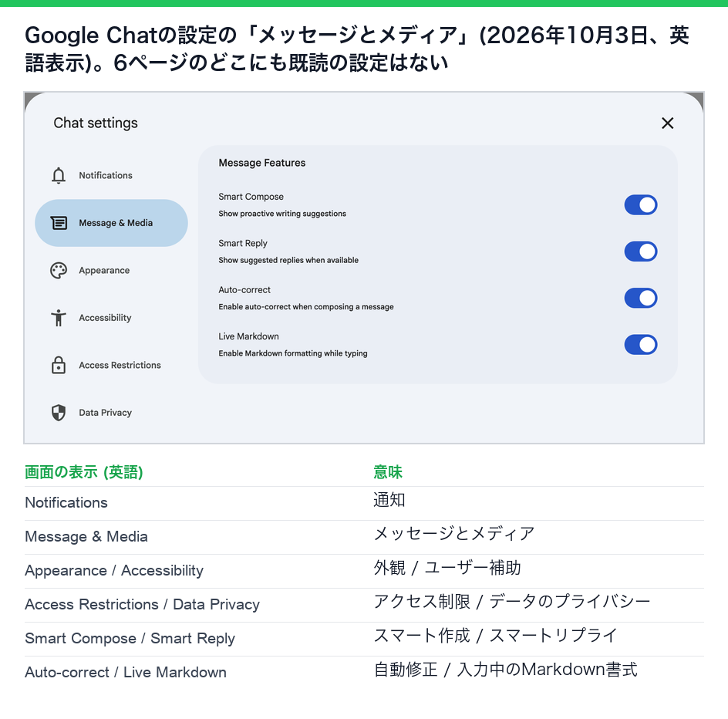Open the Access Restrictions tab
This screenshot has width=728, height=719.
(x=111, y=365)
